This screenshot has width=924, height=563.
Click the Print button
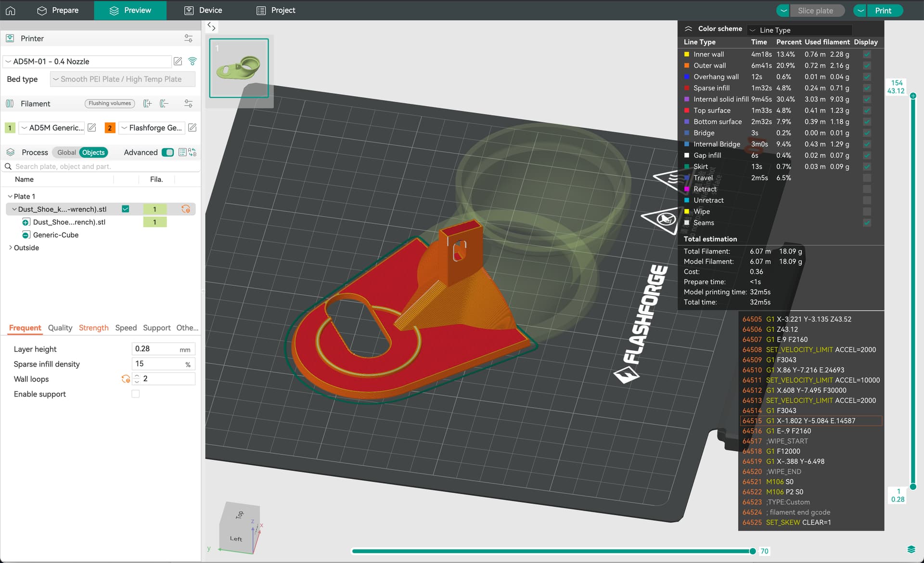click(x=883, y=11)
